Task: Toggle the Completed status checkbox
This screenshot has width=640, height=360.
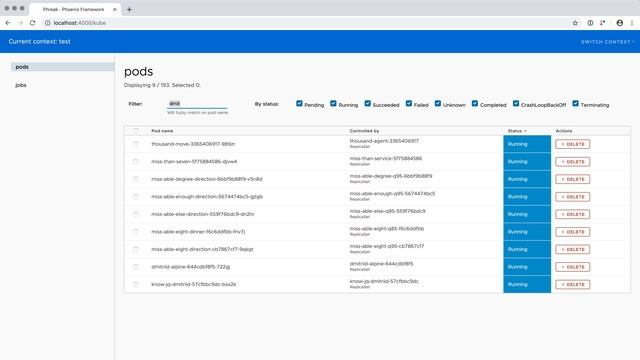Action: click(x=475, y=104)
